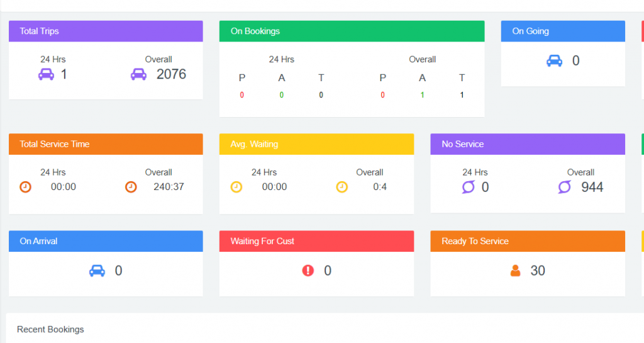The width and height of the screenshot is (644, 343).
Task: Click the green Overall A count of 1
Action: point(423,95)
